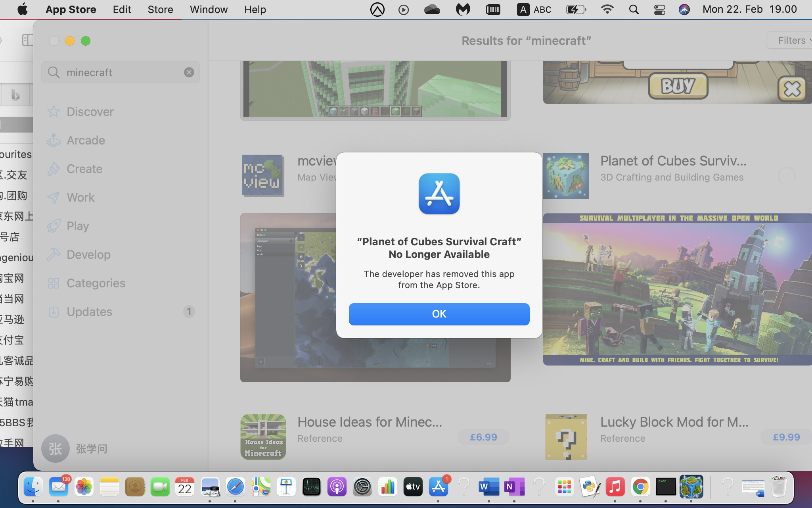Click the 张学问 account profile
The height and width of the screenshot is (508, 812).
(75, 448)
